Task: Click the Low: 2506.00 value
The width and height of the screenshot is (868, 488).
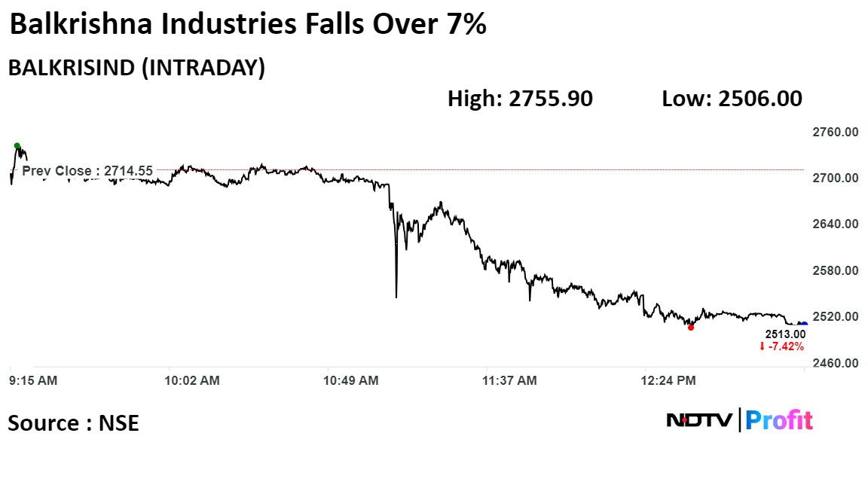Action: 732,99
